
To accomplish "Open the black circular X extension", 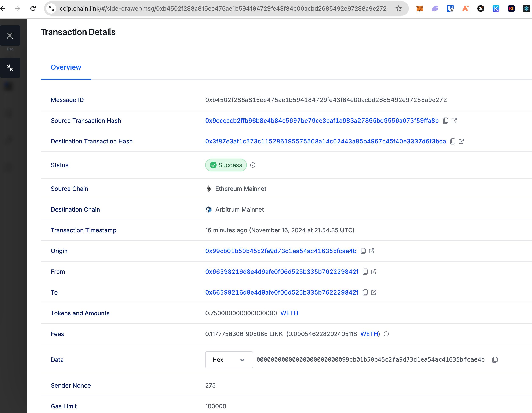I will pyautogui.click(x=481, y=8).
